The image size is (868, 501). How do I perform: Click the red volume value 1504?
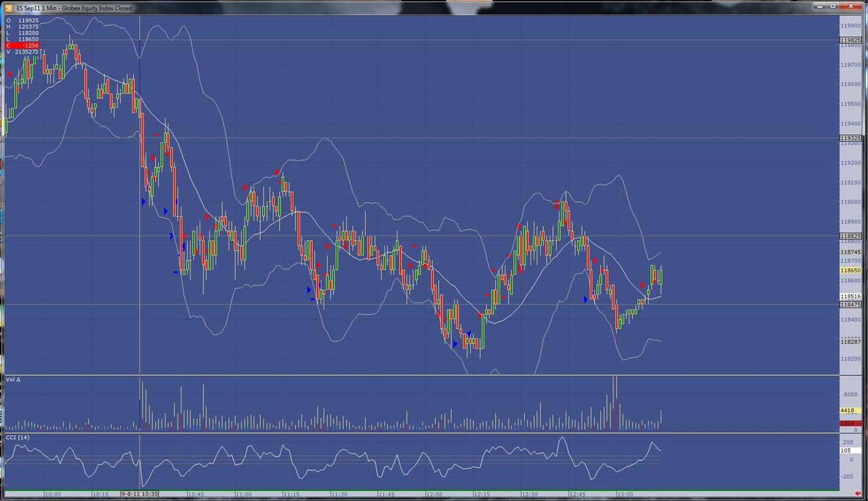tap(850, 423)
